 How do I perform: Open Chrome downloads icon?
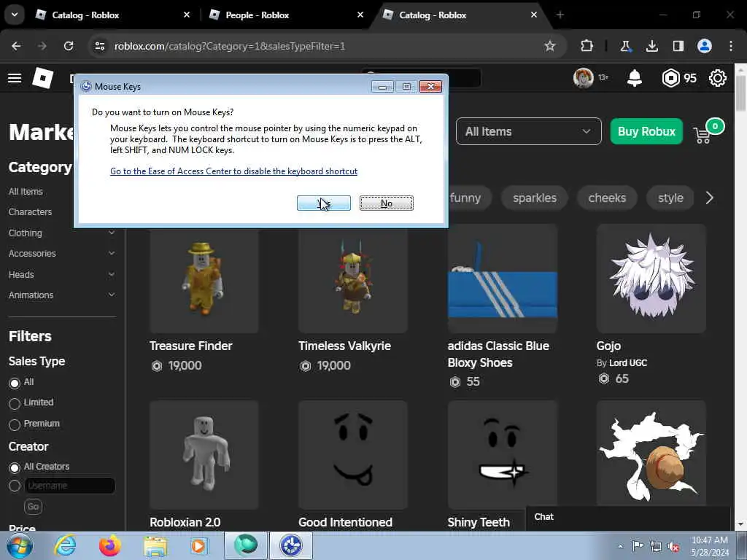tap(651, 46)
